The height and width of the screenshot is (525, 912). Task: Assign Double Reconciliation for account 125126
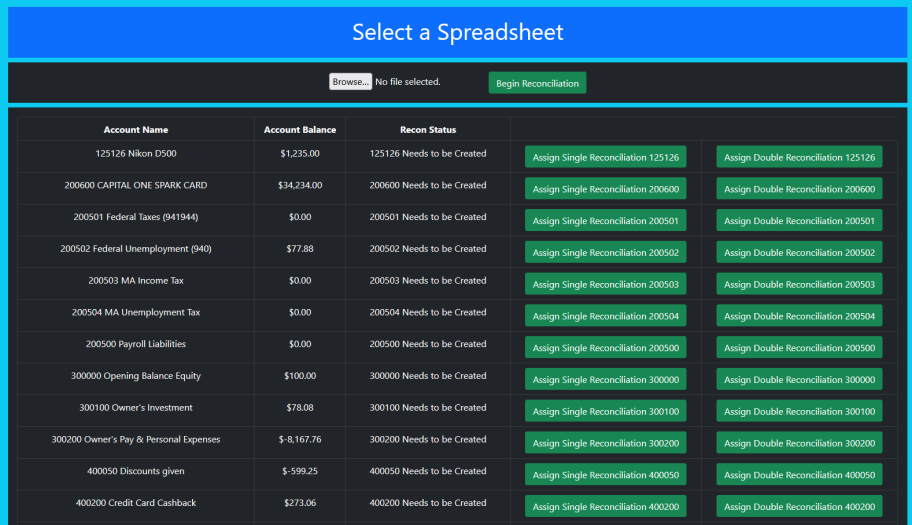(799, 157)
